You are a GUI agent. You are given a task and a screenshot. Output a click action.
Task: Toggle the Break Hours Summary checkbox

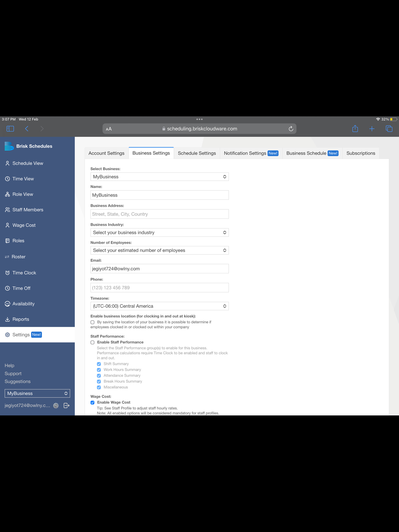[99, 381]
